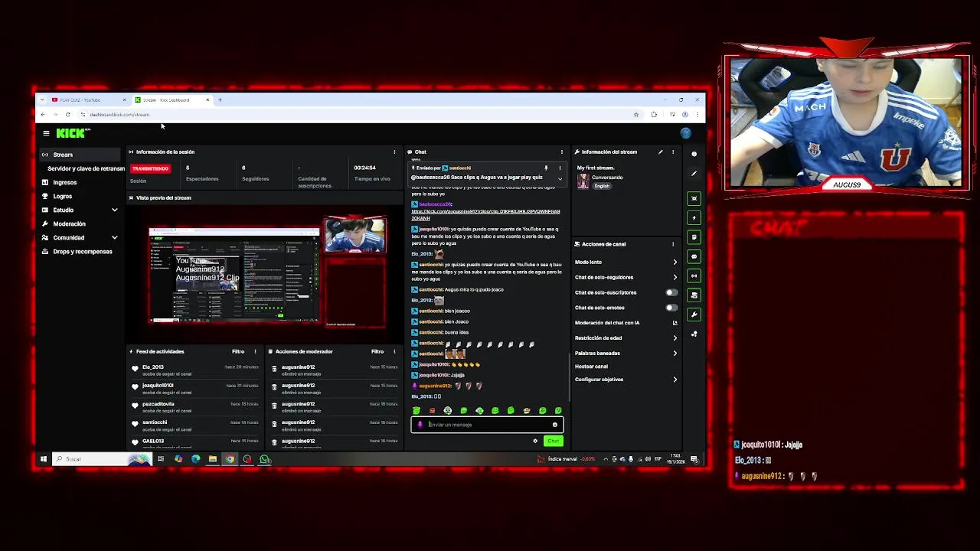Open emoji picker in message input
The height and width of the screenshot is (551, 980).
point(555,425)
